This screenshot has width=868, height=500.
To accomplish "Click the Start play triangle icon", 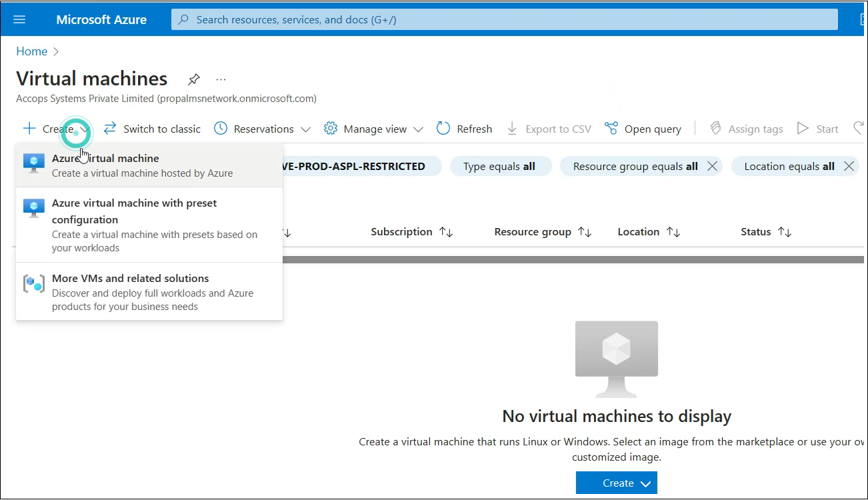I will click(803, 128).
